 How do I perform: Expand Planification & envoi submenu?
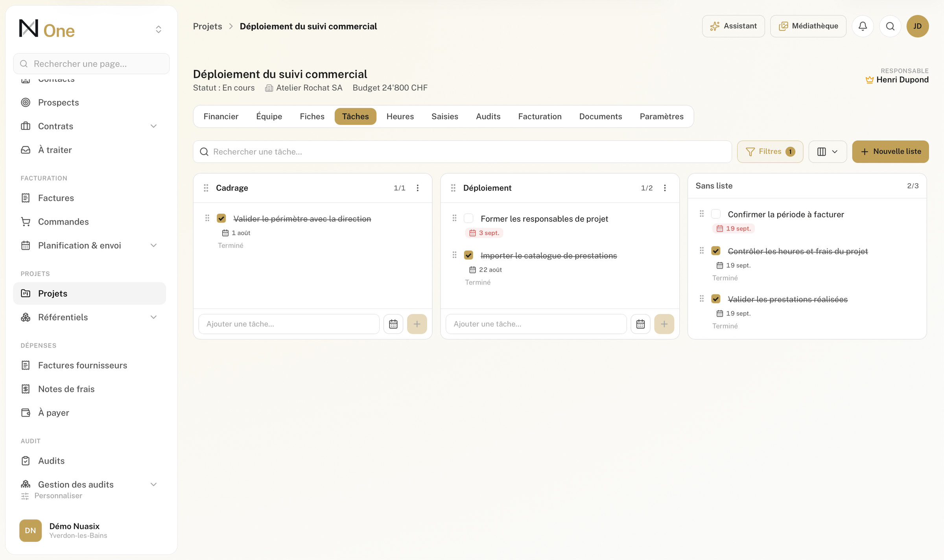[x=153, y=245]
